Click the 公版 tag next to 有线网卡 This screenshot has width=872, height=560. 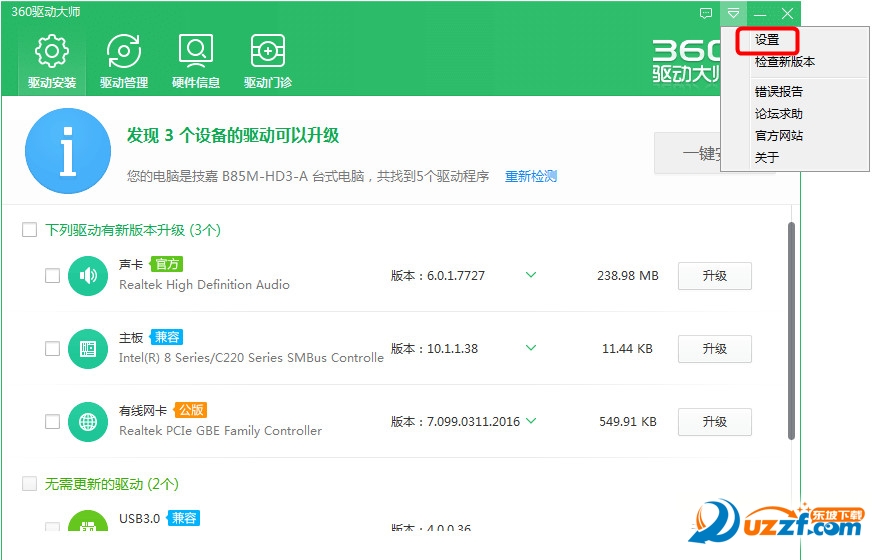191,410
